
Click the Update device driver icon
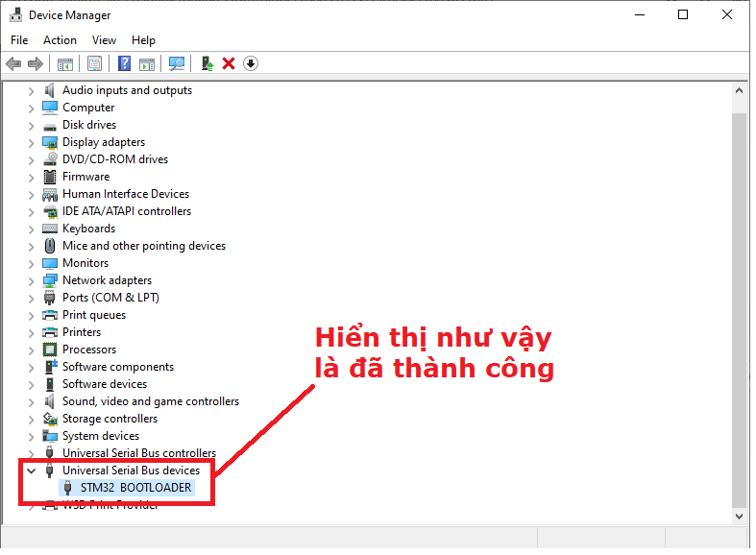coord(207,64)
